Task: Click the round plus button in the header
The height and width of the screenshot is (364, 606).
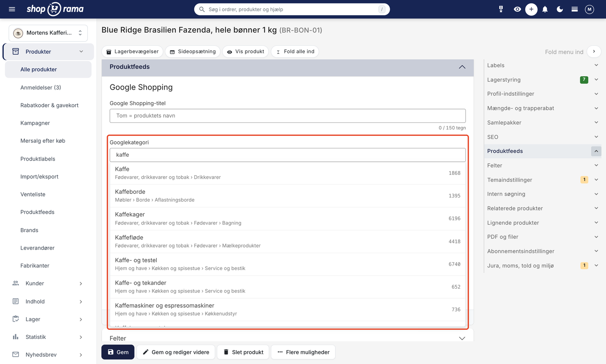Action: [532, 9]
